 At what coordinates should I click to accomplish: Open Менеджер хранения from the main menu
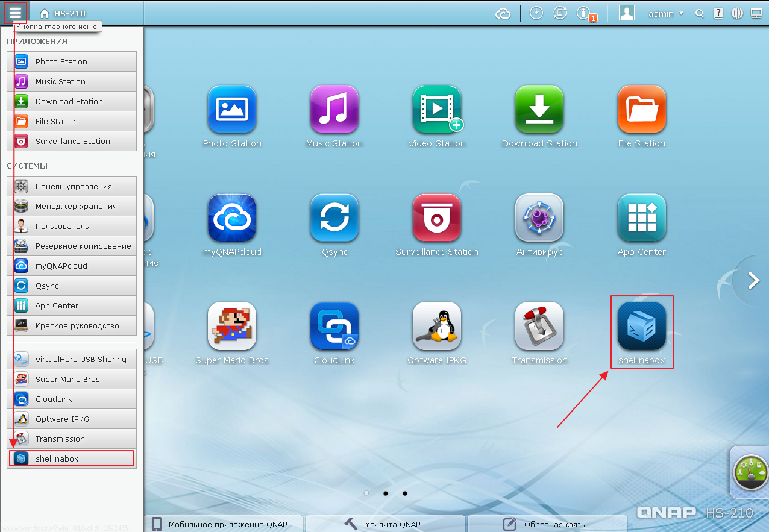tap(72, 206)
